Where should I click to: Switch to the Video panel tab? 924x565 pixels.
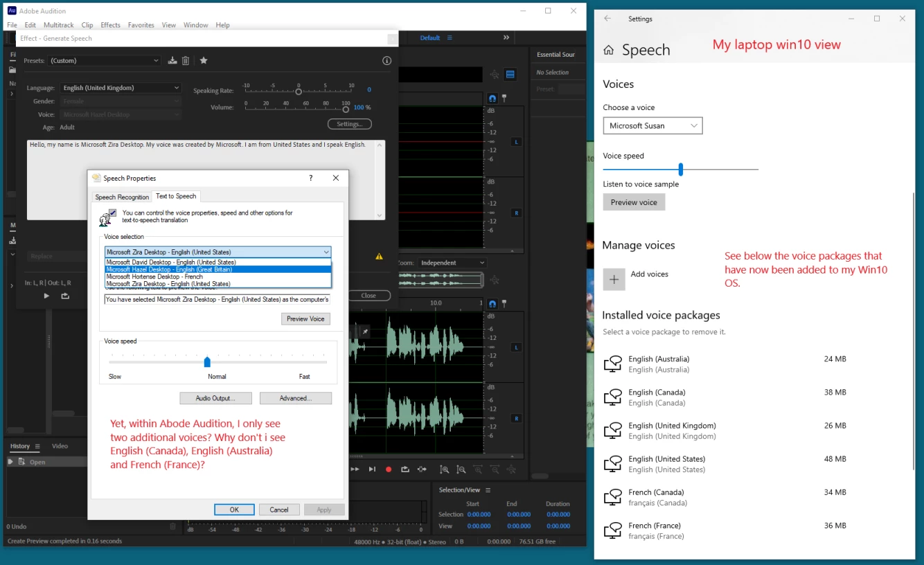click(60, 446)
